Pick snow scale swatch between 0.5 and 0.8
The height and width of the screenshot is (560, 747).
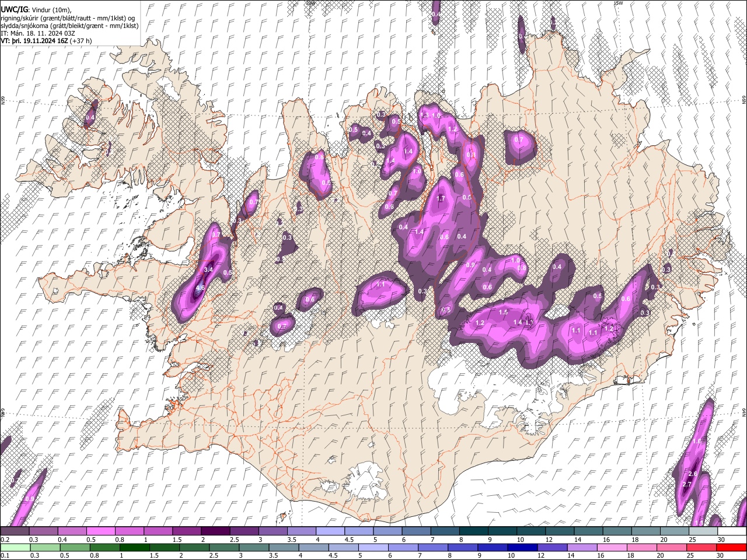click(102, 531)
